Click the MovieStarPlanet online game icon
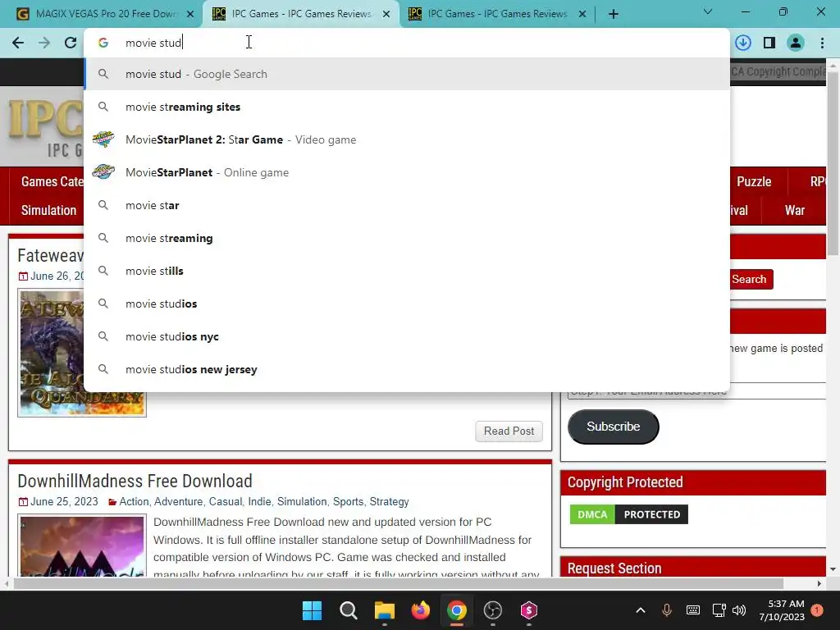The image size is (840, 630). (x=103, y=172)
